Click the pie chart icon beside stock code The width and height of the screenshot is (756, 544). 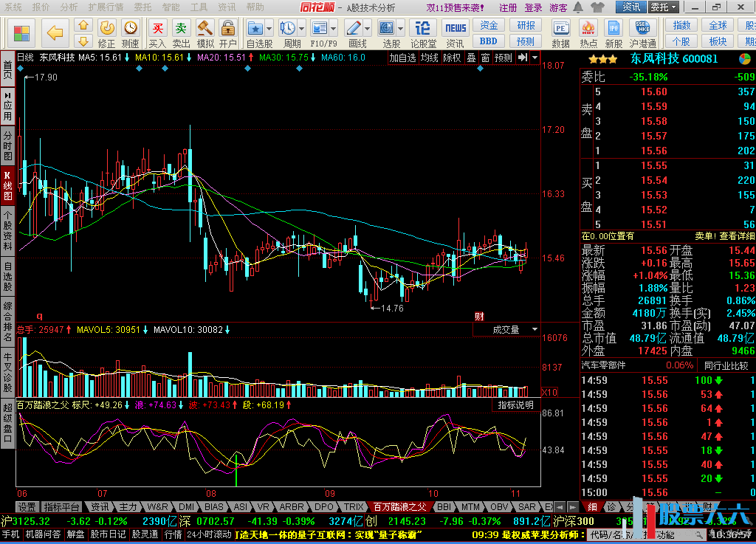pyautogui.click(x=744, y=59)
